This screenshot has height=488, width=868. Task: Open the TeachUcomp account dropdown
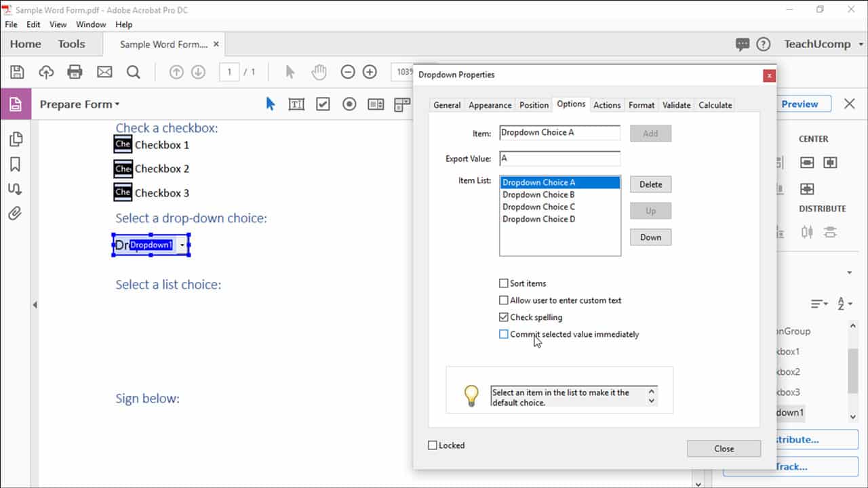[x=820, y=43]
